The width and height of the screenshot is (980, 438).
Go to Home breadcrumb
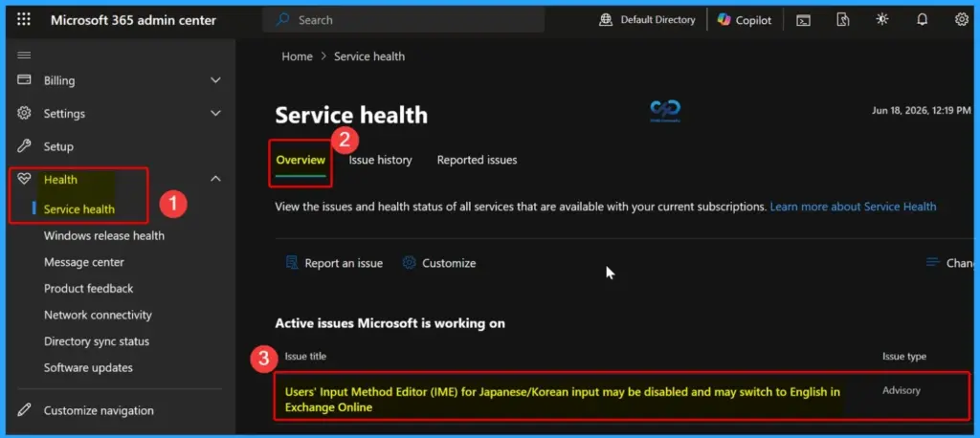click(x=297, y=56)
